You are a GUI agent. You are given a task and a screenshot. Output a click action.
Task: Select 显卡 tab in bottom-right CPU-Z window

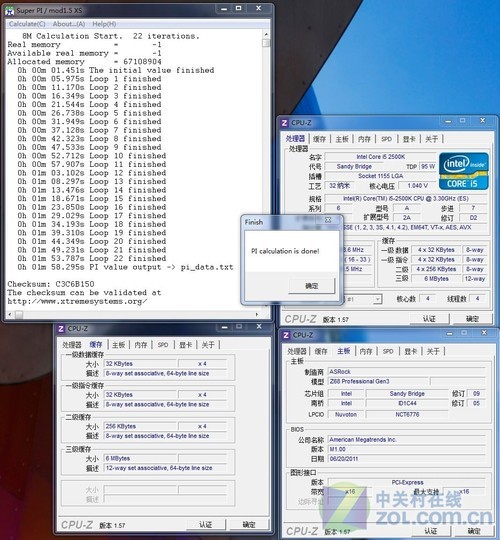(x=411, y=351)
